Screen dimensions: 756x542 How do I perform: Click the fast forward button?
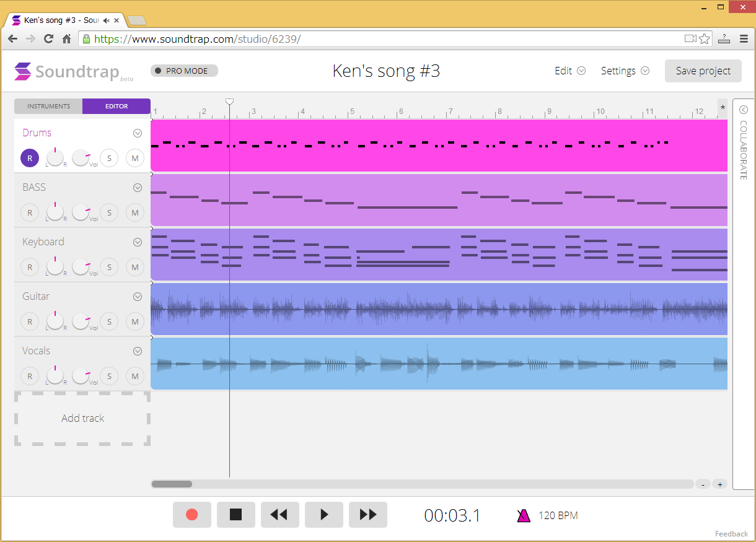pyautogui.click(x=367, y=515)
